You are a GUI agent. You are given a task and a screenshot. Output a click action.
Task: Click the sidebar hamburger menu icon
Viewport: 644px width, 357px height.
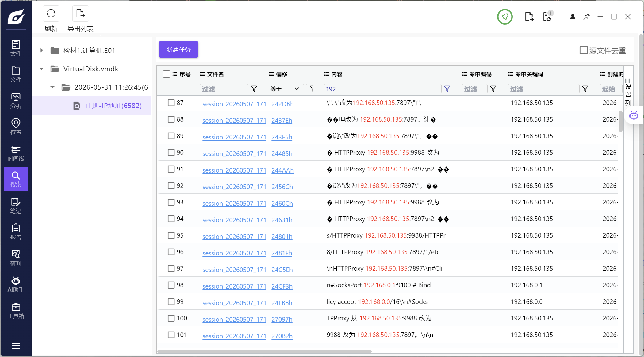[x=16, y=346]
